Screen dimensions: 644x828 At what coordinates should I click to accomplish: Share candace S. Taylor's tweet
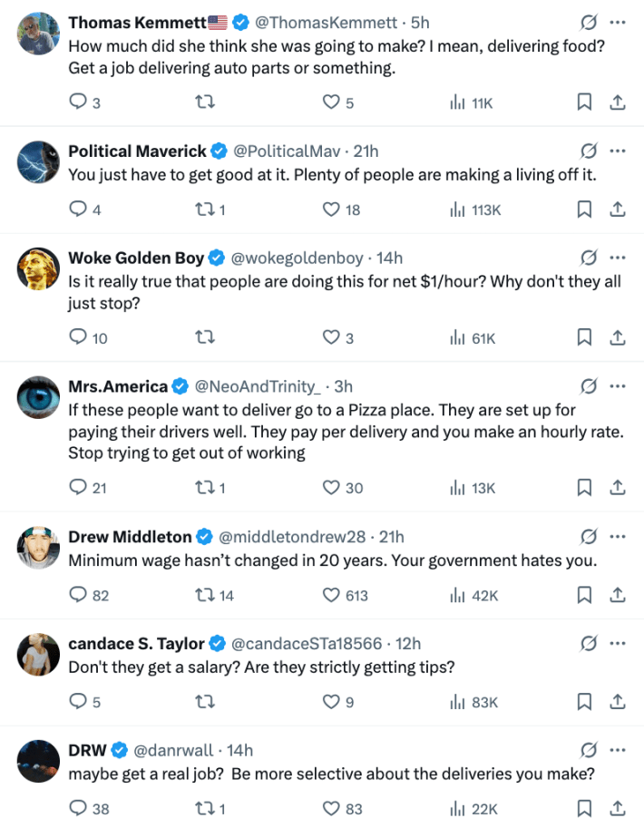coord(617,701)
